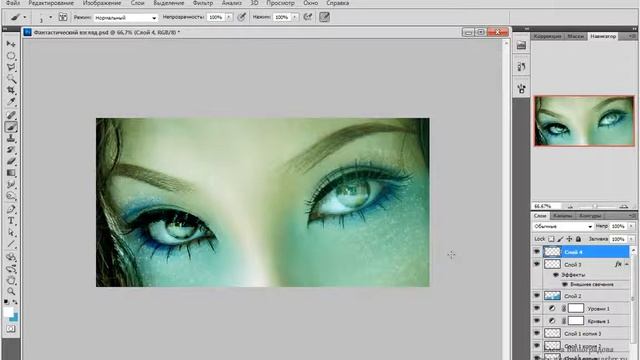Open the Фильтр menu

click(203, 3)
